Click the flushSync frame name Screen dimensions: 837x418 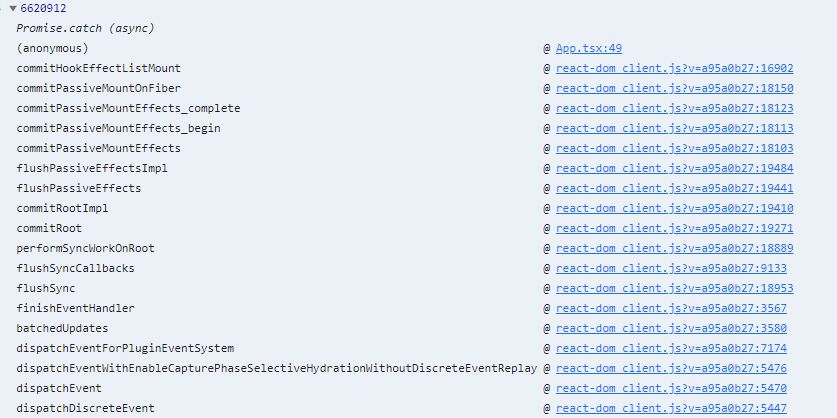pyautogui.click(x=46, y=288)
